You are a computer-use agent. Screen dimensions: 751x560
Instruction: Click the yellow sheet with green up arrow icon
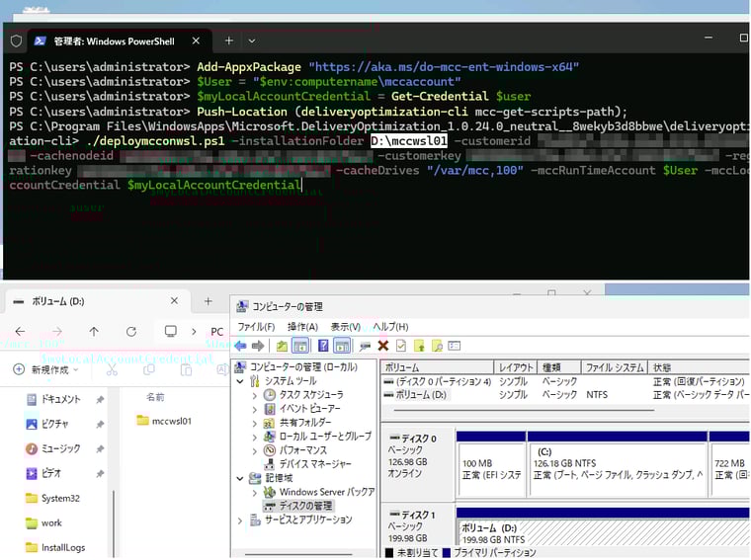420,346
